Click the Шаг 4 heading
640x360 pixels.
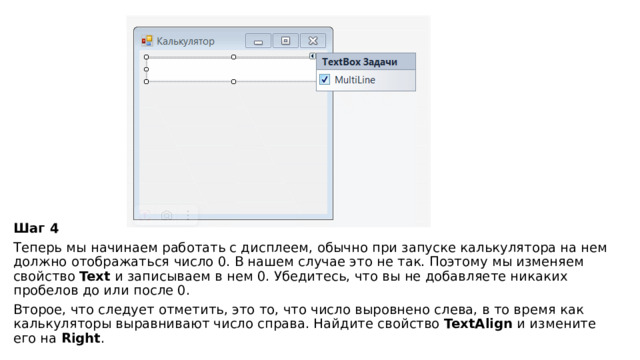[x=36, y=228]
